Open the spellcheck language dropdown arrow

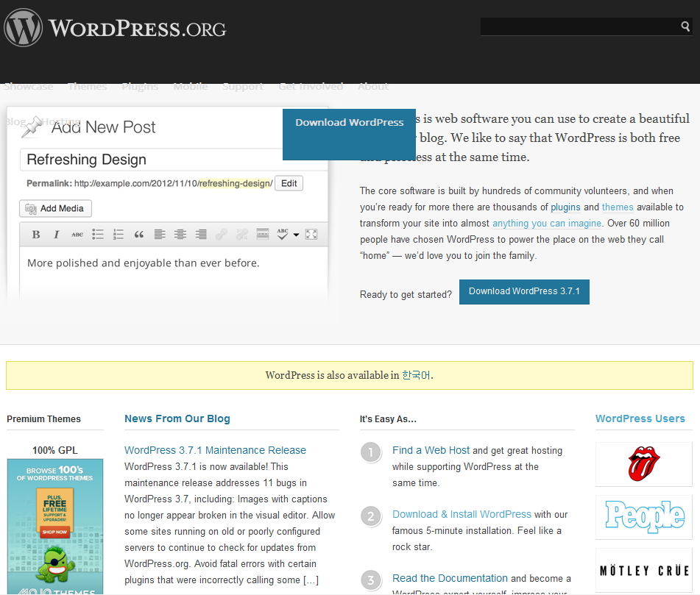point(296,235)
